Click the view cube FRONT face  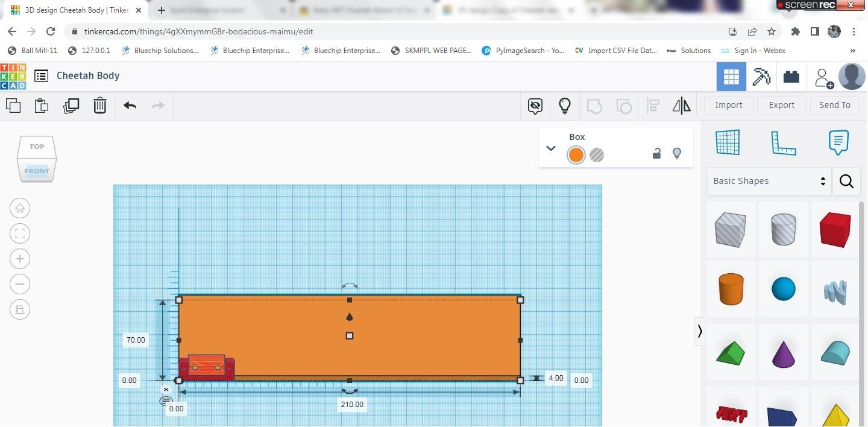click(x=37, y=171)
